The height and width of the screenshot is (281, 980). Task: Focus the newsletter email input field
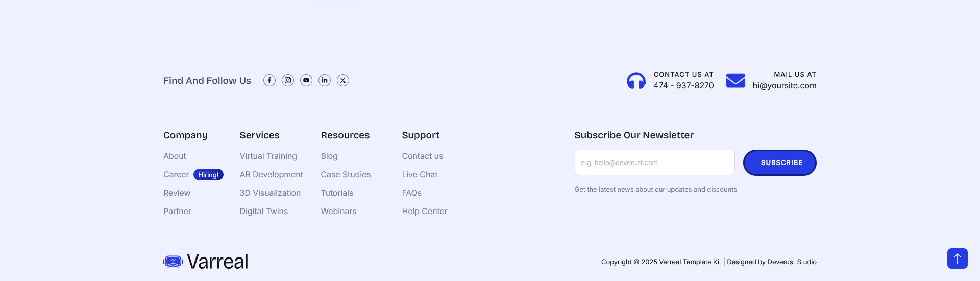click(x=654, y=162)
